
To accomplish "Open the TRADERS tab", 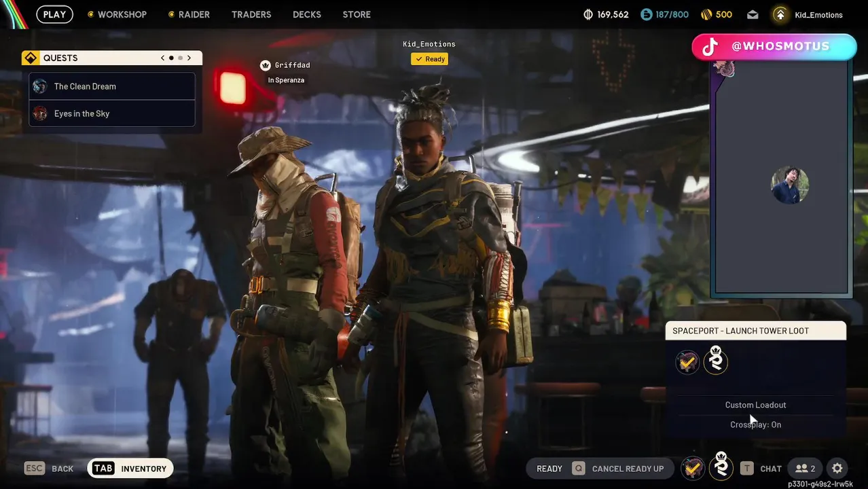I will click(251, 14).
